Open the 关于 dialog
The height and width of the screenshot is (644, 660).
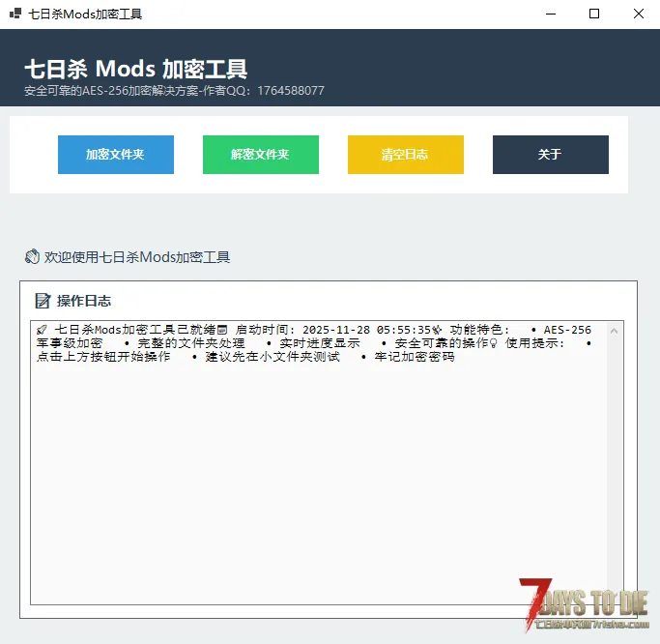[x=550, y=155]
